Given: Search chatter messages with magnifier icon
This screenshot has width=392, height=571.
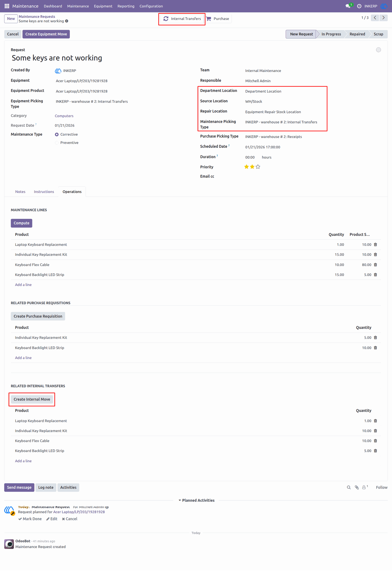Looking at the screenshot, I should 349,487.
